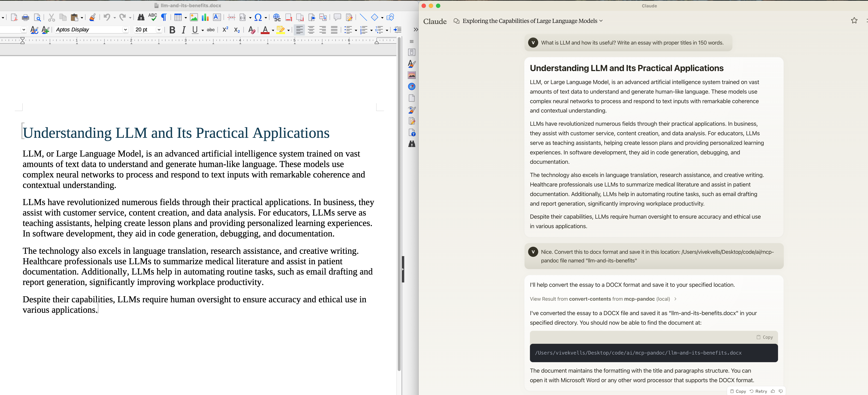Image resolution: width=868 pixels, height=395 pixels.
Task: Toggle italic formatting
Action: (184, 30)
